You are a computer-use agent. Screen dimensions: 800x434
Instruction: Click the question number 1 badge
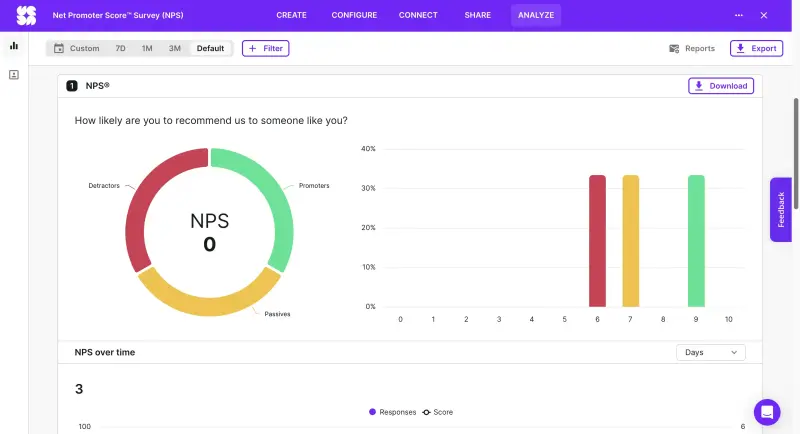click(72, 86)
